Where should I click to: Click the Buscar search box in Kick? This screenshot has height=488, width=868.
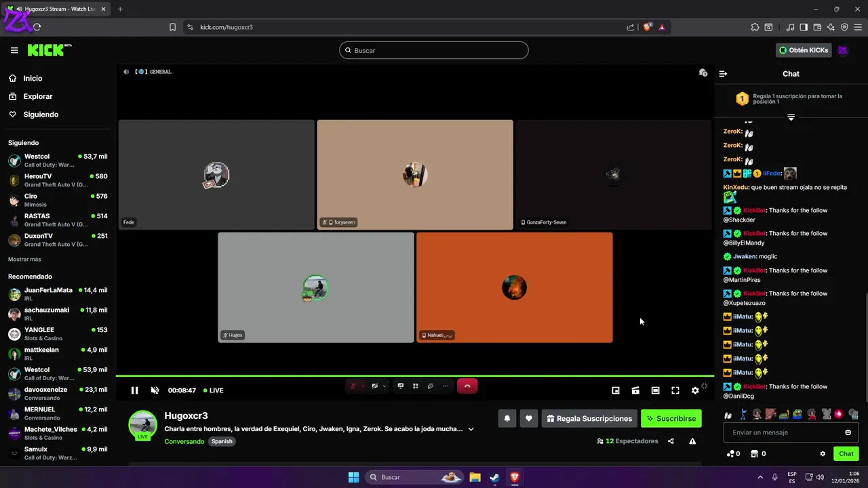[x=434, y=50]
